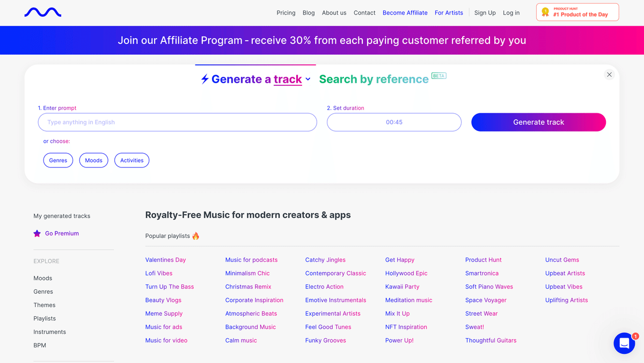Click the wave logo in header

pyautogui.click(x=43, y=12)
